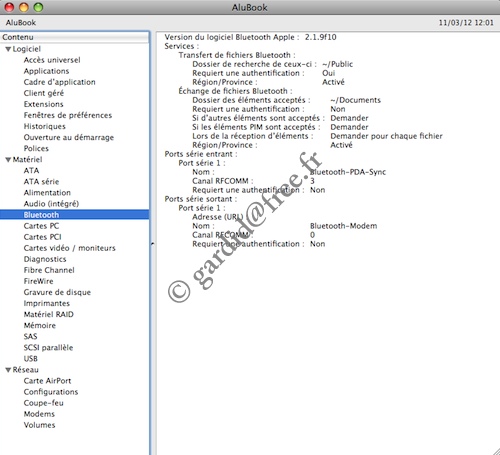
Task: Show network Configurations
Action: (51, 392)
